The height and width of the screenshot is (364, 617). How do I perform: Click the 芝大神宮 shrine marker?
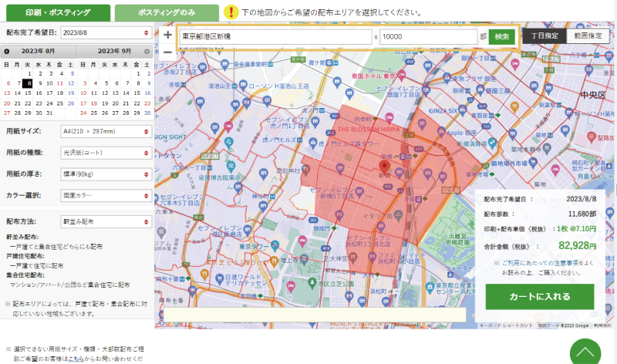click(353, 258)
